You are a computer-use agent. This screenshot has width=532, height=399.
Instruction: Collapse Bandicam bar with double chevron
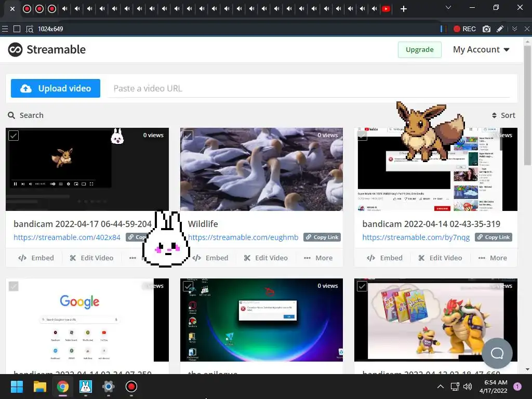[x=515, y=29]
